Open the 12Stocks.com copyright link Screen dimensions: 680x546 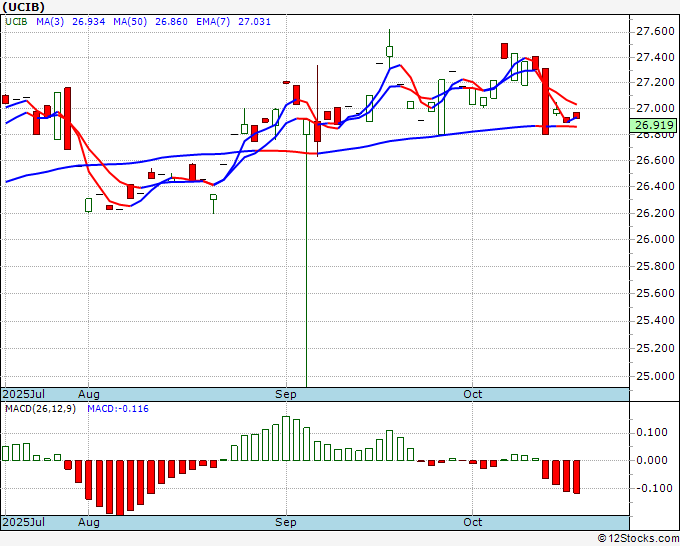click(638, 539)
